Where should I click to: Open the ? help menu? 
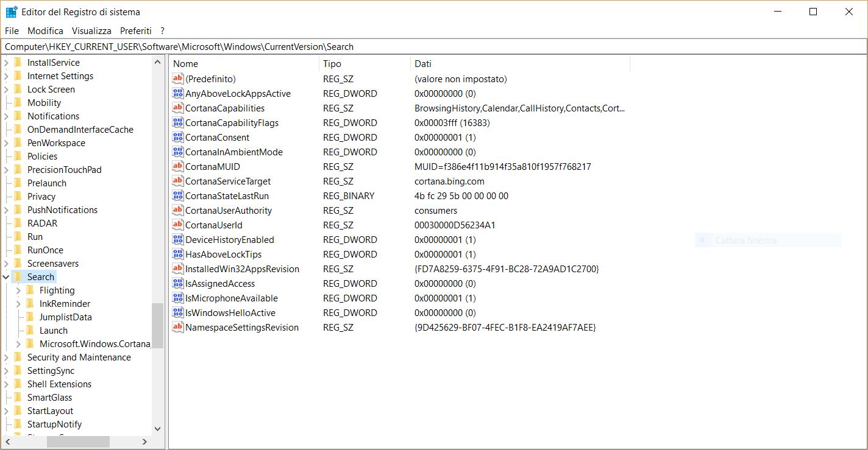click(163, 30)
